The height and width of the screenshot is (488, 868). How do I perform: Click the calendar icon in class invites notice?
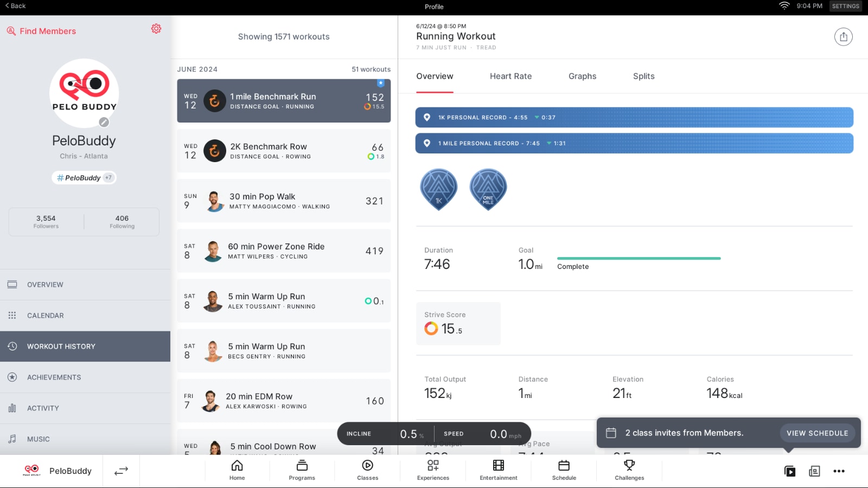pos(611,433)
